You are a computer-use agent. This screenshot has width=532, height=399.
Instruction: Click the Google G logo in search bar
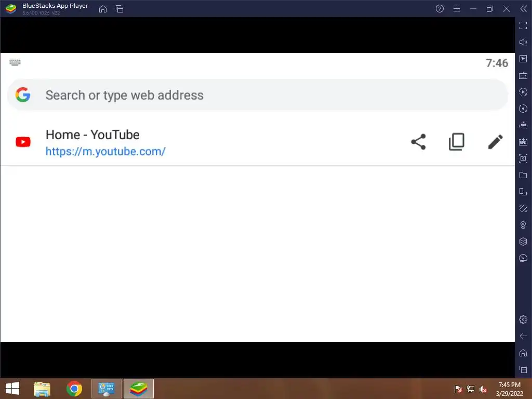point(23,95)
